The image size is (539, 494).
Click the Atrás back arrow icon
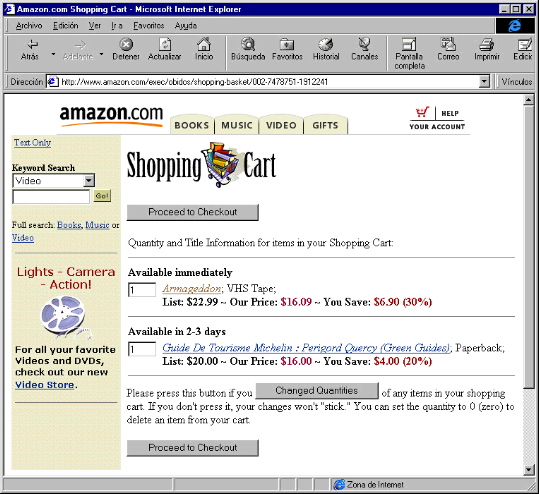(32, 45)
